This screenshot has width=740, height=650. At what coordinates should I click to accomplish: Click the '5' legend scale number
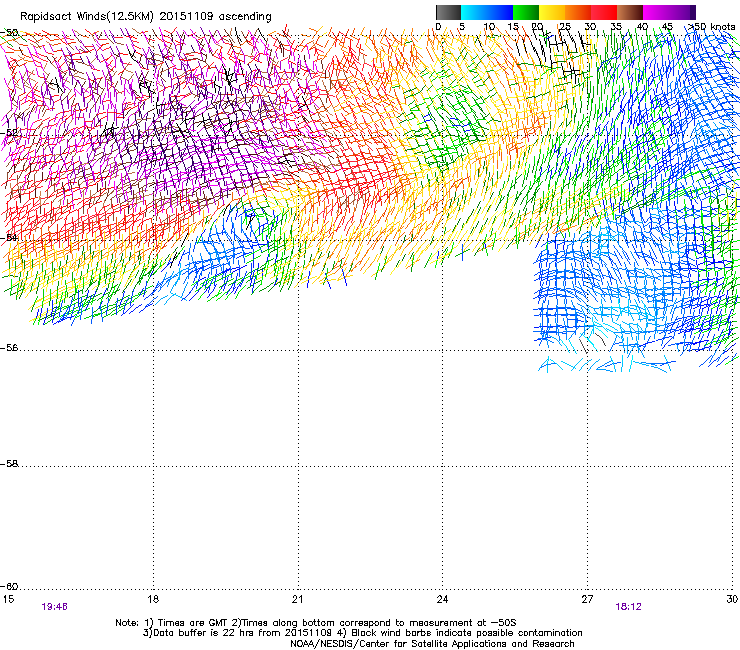coord(462,27)
